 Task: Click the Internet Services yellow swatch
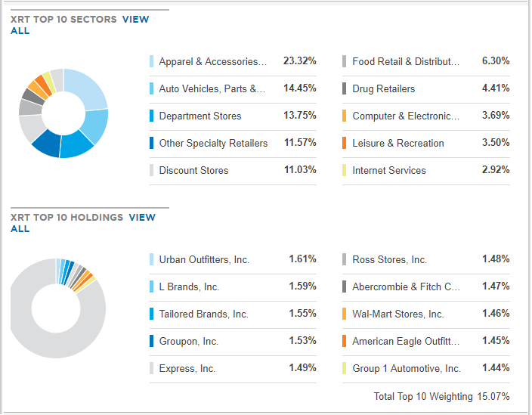point(344,170)
